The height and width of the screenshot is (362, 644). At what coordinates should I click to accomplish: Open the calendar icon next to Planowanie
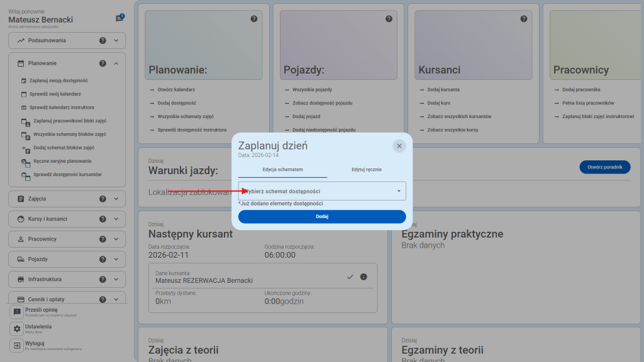pos(21,63)
